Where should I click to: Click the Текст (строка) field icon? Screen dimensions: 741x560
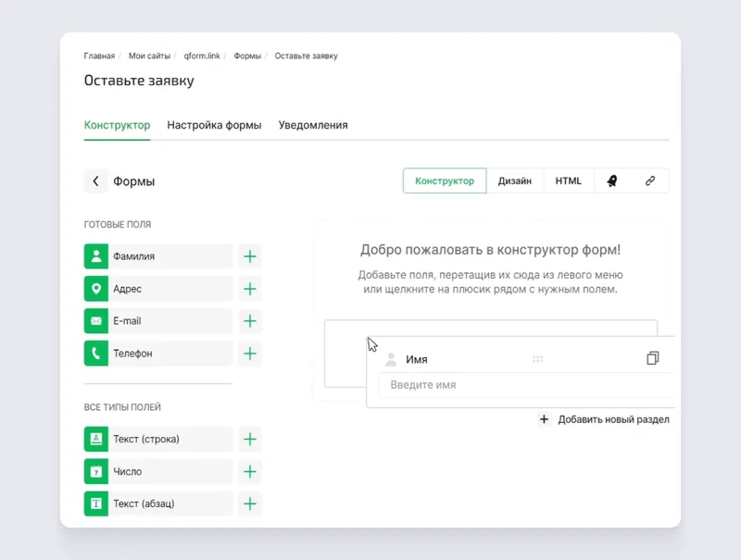click(96, 439)
